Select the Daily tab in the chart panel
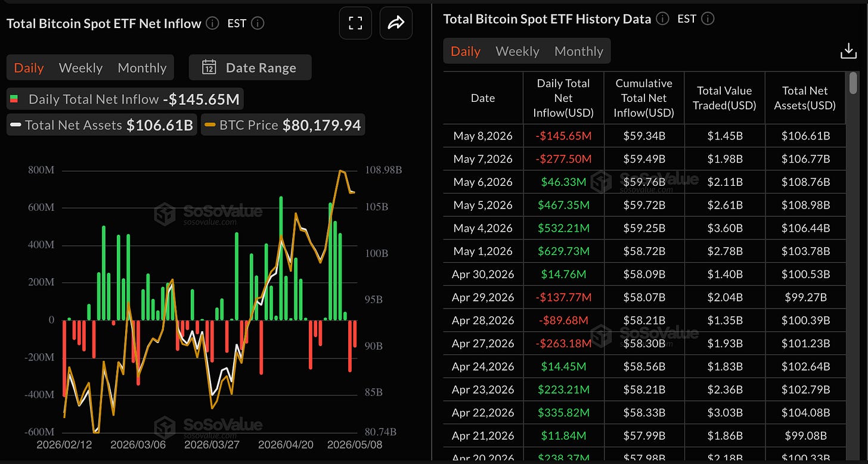Viewport: 868px width, 464px height. tap(29, 67)
